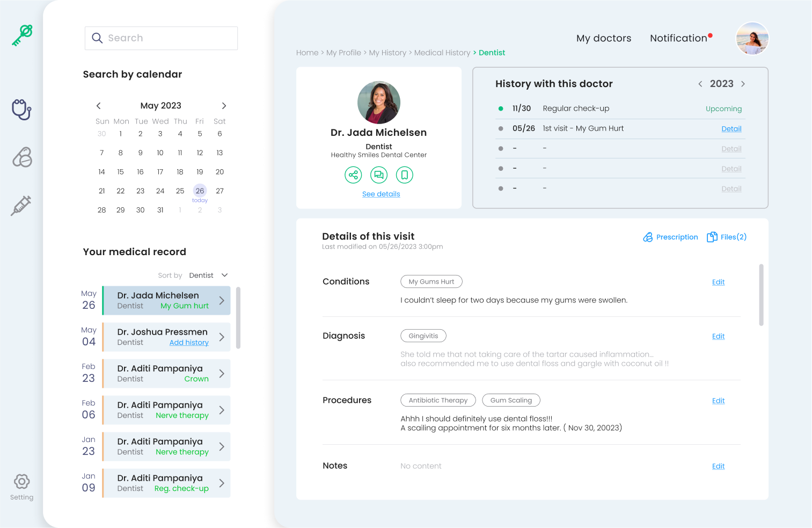Screen dimensions: 812x528
Task: Bookmark Dr. Jada Michelsen's profile
Action: (x=405, y=175)
